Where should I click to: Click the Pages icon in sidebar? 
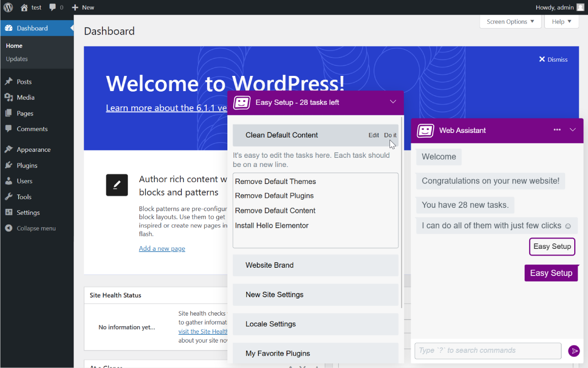pos(9,113)
